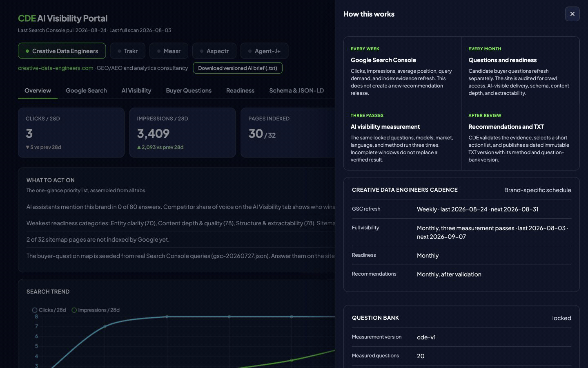Open the AI Visibility tab
The width and height of the screenshot is (588, 368).
[x=136, y=90]
